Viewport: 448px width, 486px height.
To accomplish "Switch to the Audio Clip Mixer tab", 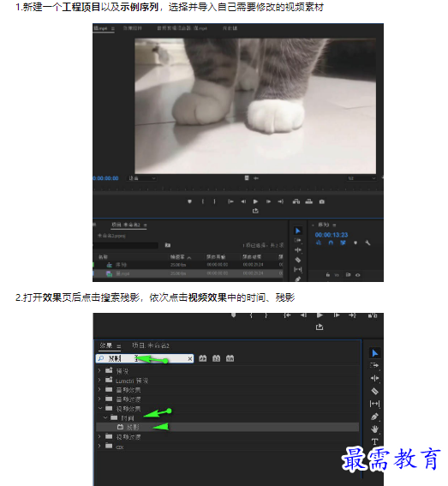I will 182,28.
